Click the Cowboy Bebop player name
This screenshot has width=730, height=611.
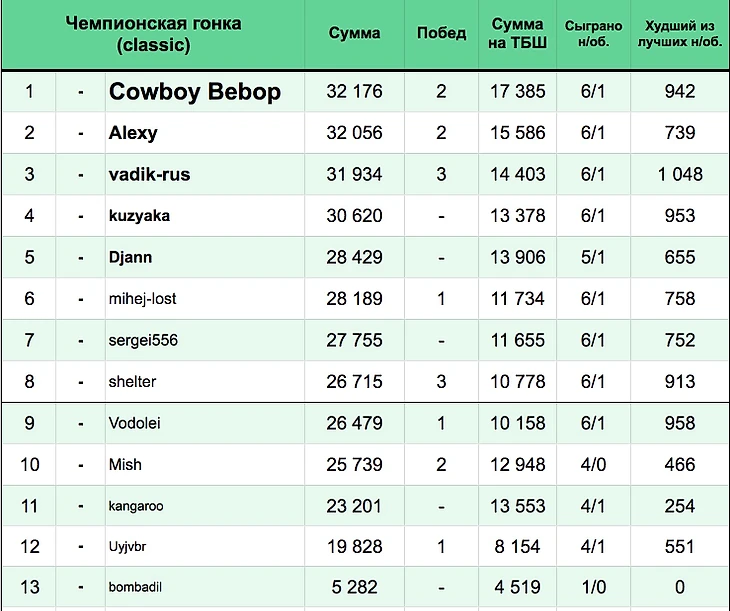click(195, 92)
